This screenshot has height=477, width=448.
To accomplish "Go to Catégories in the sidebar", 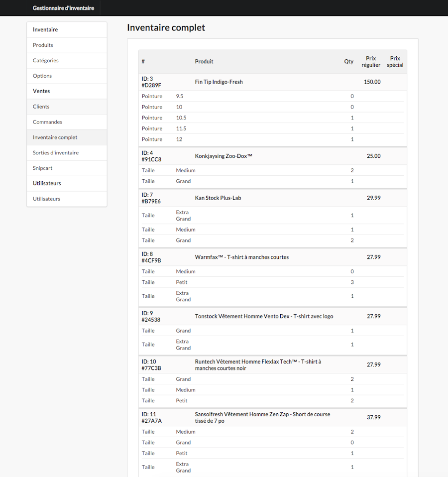I will pos(67,61).
